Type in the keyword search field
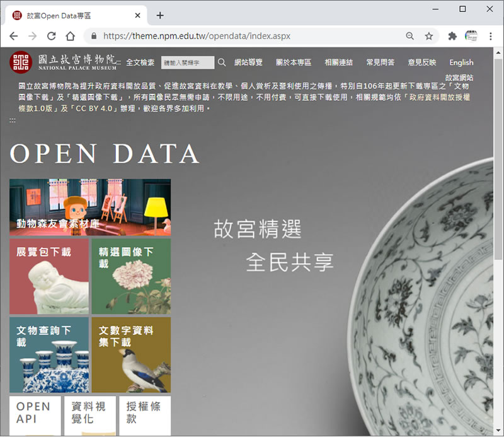Image resolution: width=504 pixels, height=437 pixels. 188,62
